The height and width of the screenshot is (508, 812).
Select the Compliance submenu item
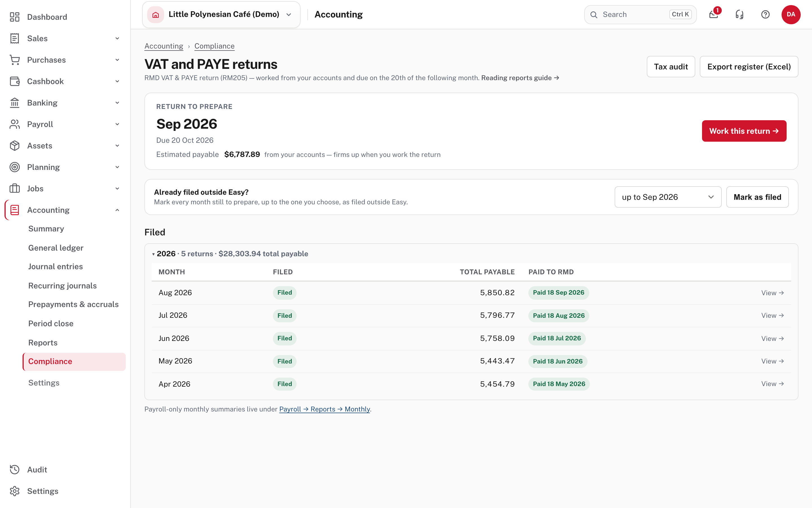74,362
